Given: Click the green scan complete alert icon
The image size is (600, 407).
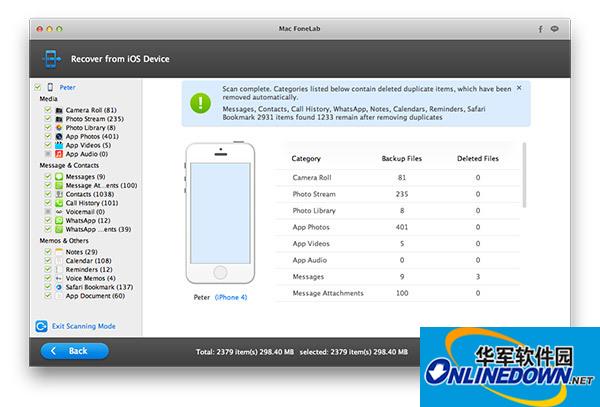Looking at the screenshot, I should [x=200, y=103].
